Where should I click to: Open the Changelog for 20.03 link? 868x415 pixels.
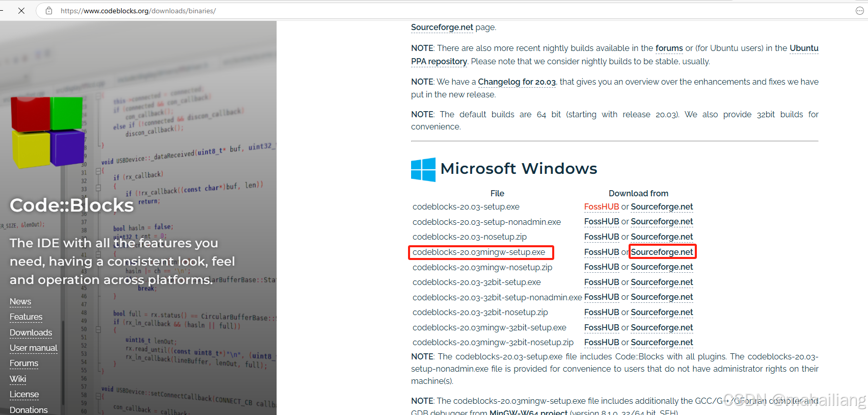click(x=517, y=82)
